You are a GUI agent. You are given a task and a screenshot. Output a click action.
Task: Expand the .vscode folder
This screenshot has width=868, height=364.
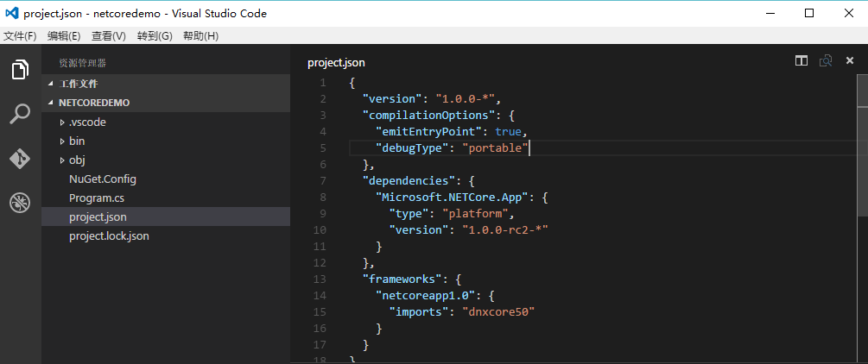point(166,122)
